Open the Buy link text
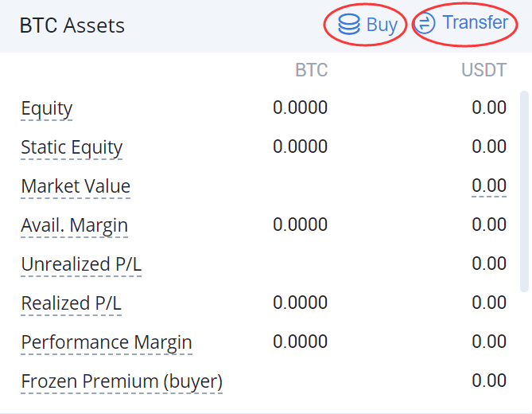The width and height of the screenshot is (532, 414). 382,25
